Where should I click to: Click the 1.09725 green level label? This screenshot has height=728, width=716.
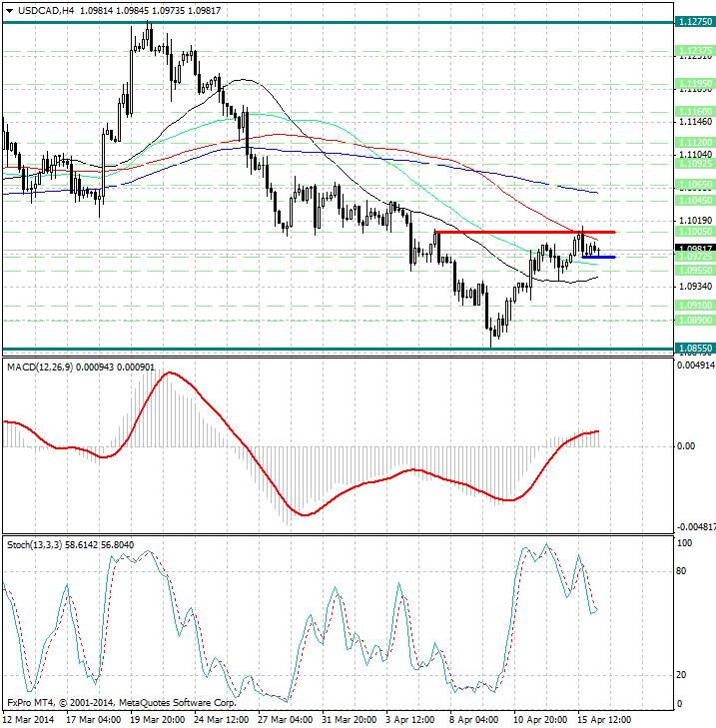pos(696,257)
